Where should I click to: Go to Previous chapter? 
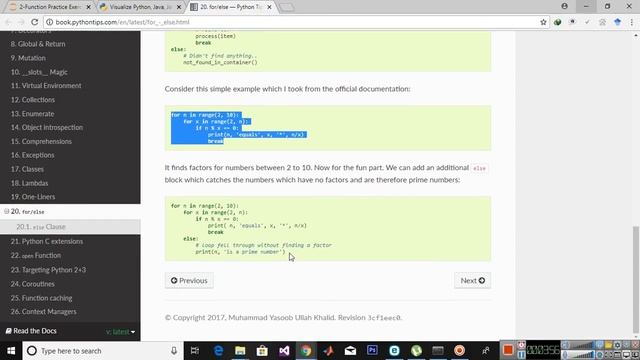(189, 280)
